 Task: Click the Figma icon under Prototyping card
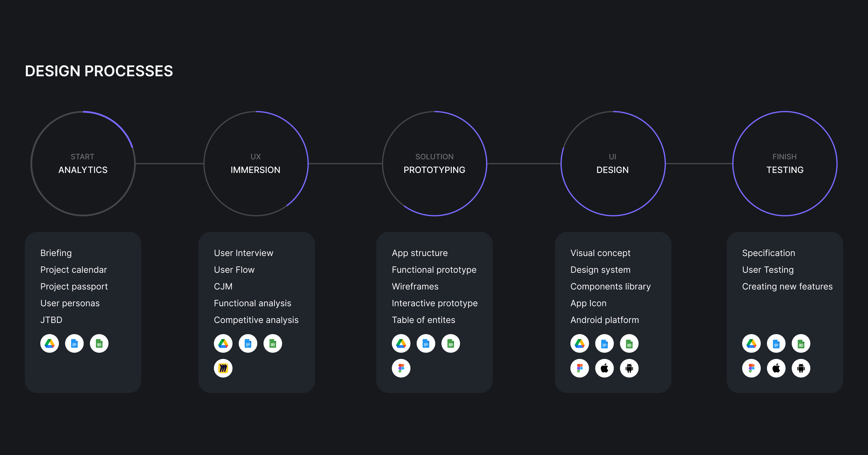[x=401, y=368]
